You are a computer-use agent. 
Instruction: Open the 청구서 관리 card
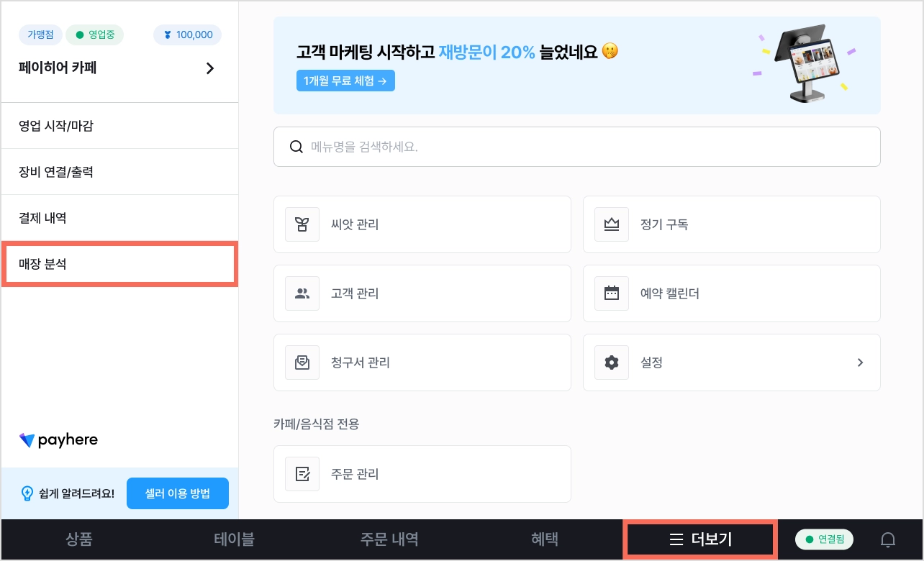click(x=422, y=362)
